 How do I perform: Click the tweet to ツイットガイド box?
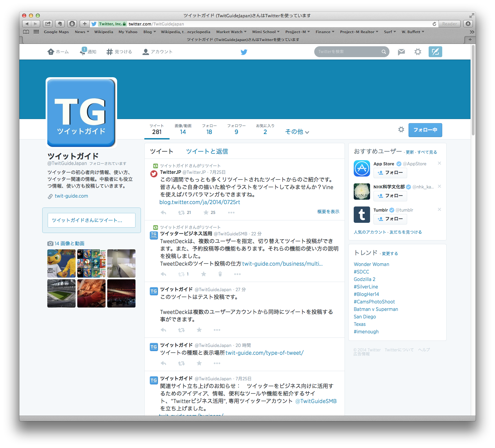[91, 220]
